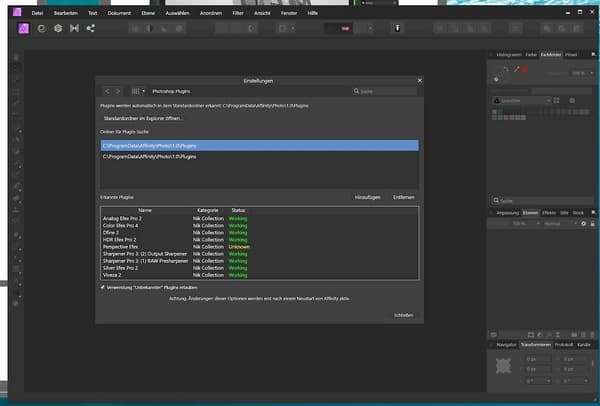The width and height of the screenshot is (600, 406).
Task: Show all preference categories grid icon
Action: click(x=135, y=91)
